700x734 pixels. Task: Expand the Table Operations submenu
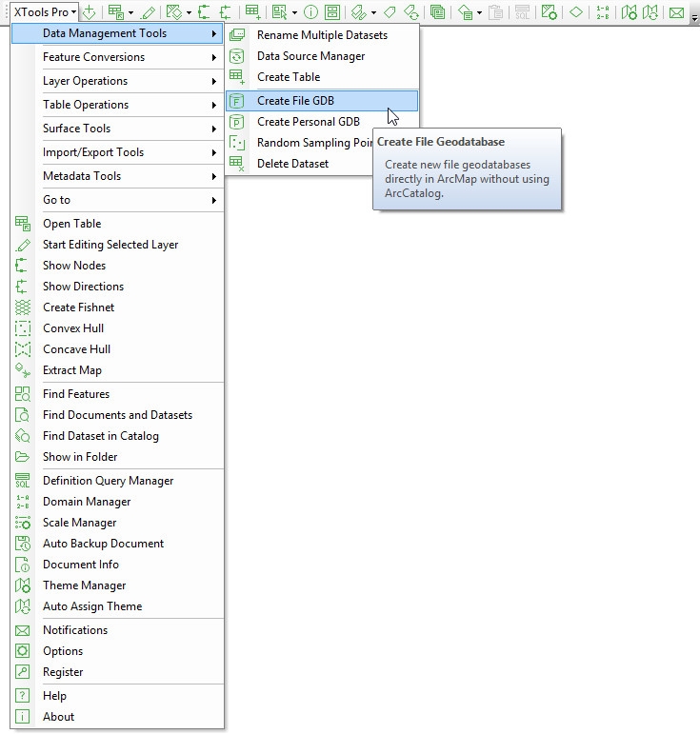point(117,105)
